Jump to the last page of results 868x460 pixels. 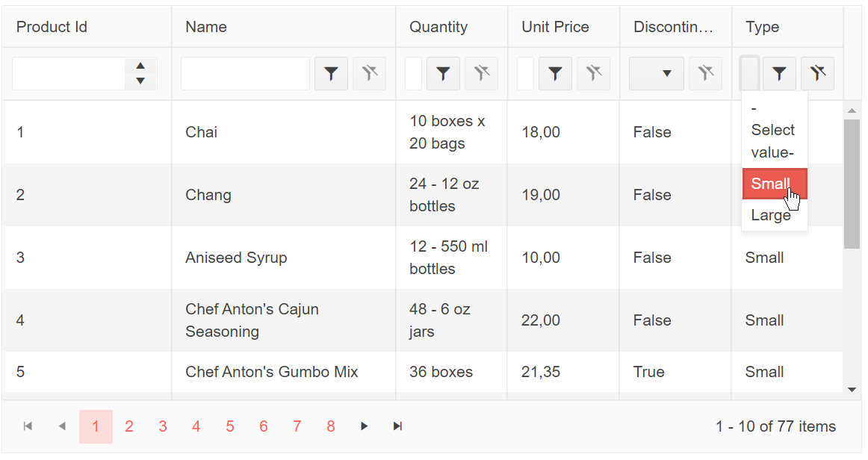tap(398, 426)
